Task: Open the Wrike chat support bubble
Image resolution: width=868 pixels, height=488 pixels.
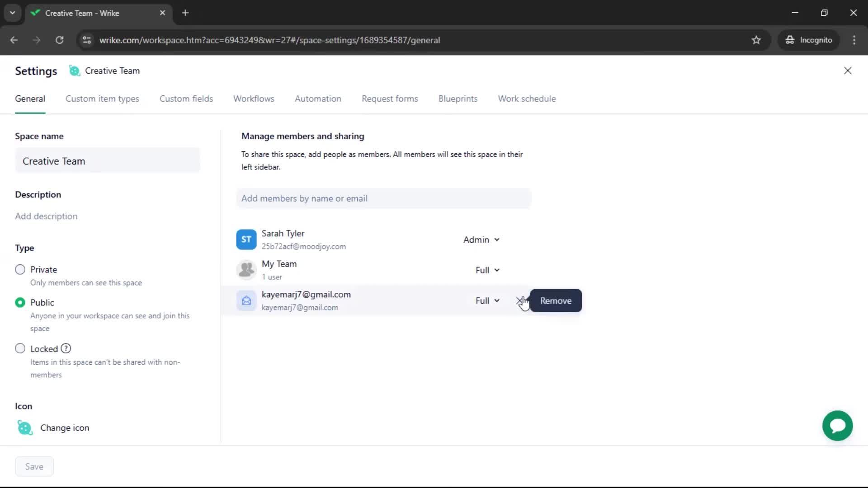Action: coord(837,426)
